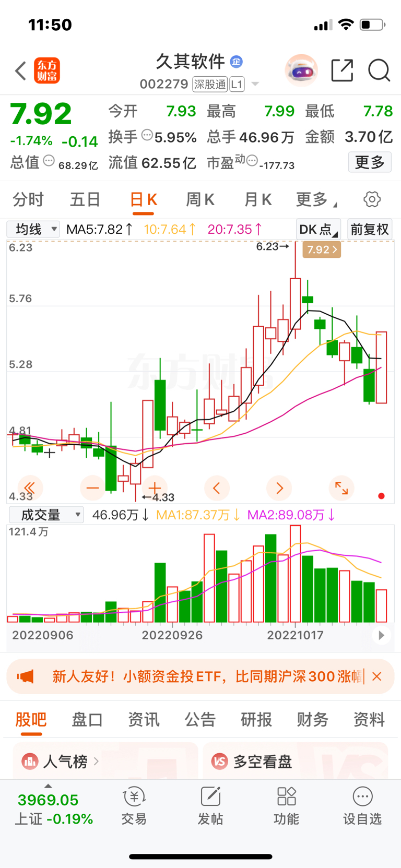
Task: Select the 股吧 tab
Action: [31, 719]
